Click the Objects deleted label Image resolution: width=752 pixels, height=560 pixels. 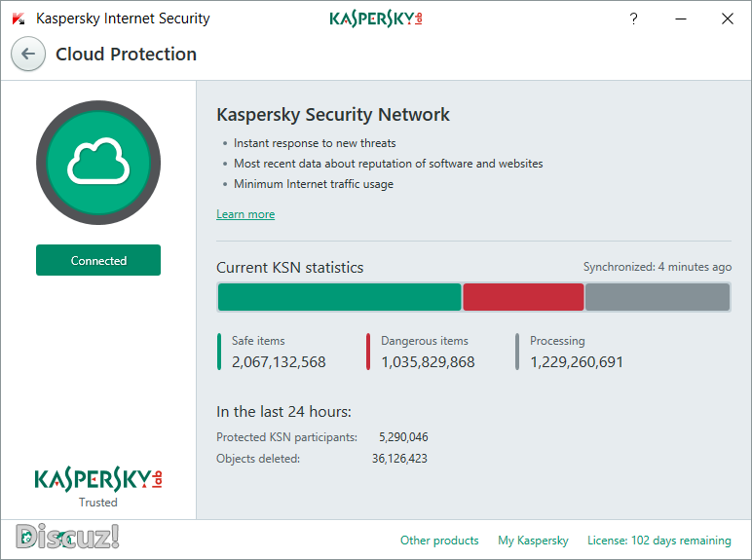coord(258,459)
